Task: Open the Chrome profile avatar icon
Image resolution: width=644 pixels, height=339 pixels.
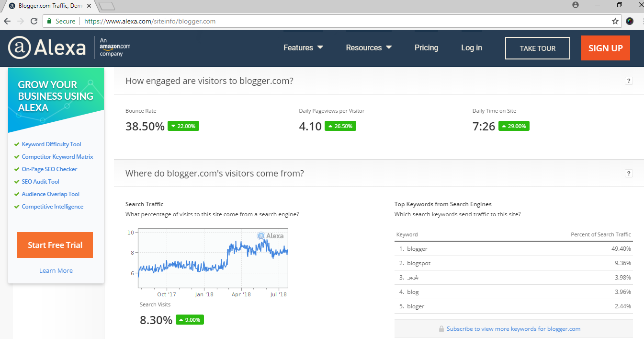Action: [576, 5]
